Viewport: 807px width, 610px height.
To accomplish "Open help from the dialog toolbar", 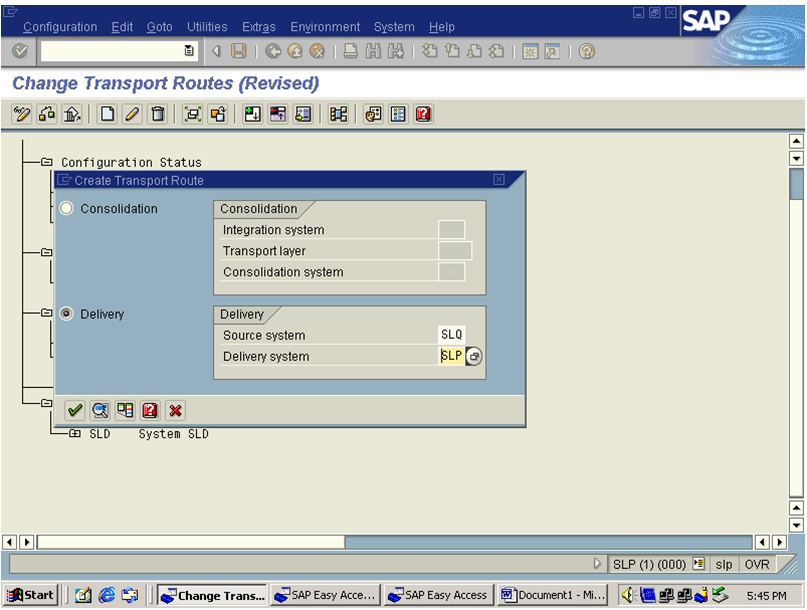I will click(149, 409).
